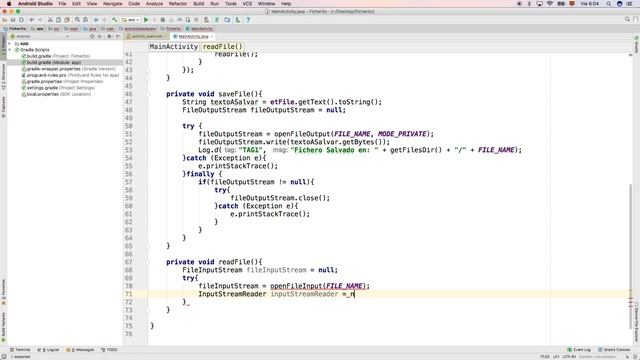Click the Redo arrow icon
640x360 pixels.
click(40, 20)
